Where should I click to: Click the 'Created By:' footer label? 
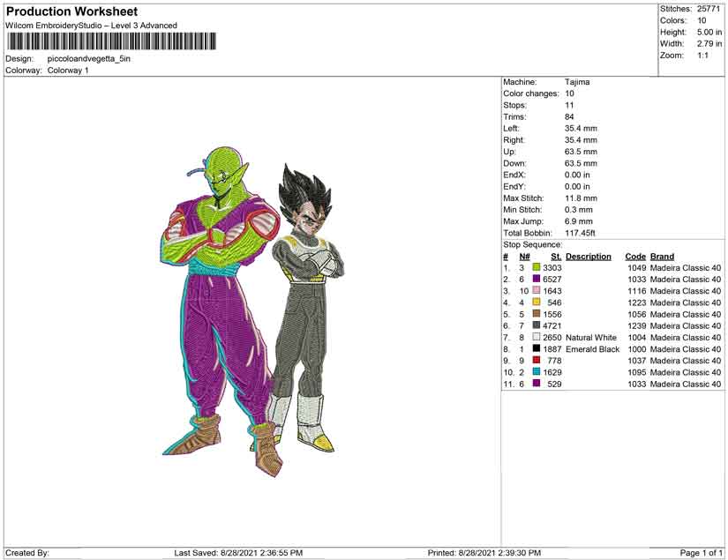(x=27, y=553)
